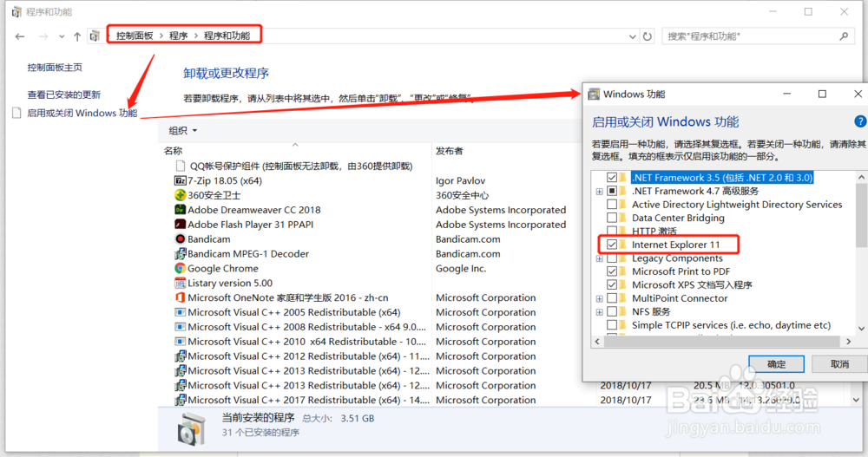Viewport: 868px width, 457px height.
Task: Expand NFS 服务 tree node
Action: 600,312
